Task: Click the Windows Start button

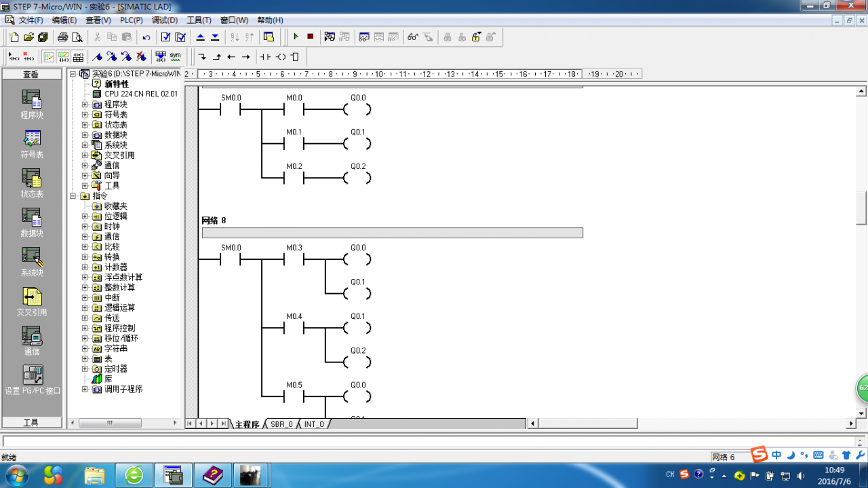Action: pos(16,474)
